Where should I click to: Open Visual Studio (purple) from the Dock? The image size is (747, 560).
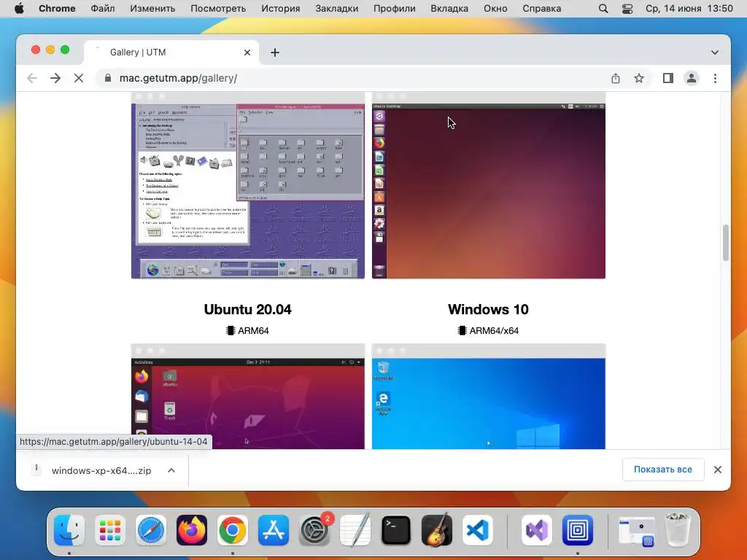(x=537, y=530)
